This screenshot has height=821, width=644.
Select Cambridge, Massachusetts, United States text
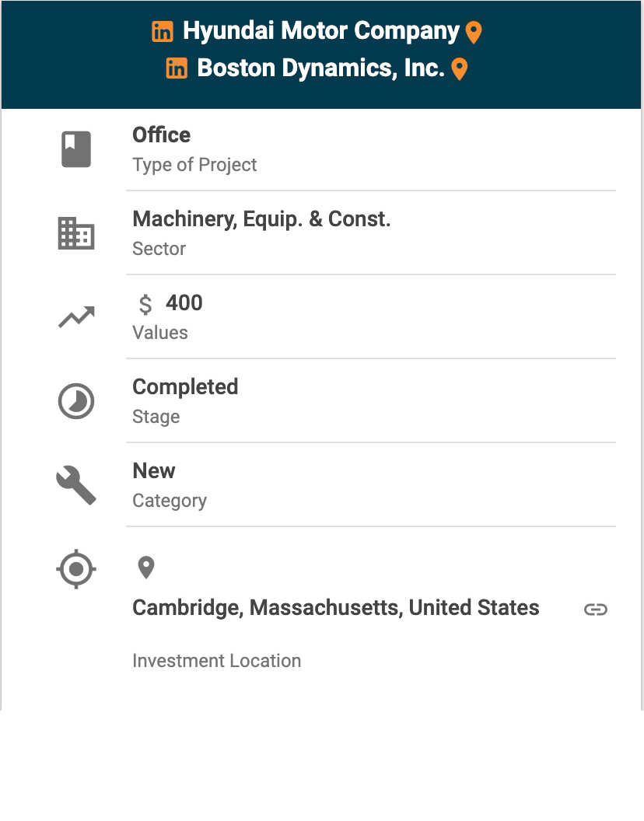[x=335, y=608]
